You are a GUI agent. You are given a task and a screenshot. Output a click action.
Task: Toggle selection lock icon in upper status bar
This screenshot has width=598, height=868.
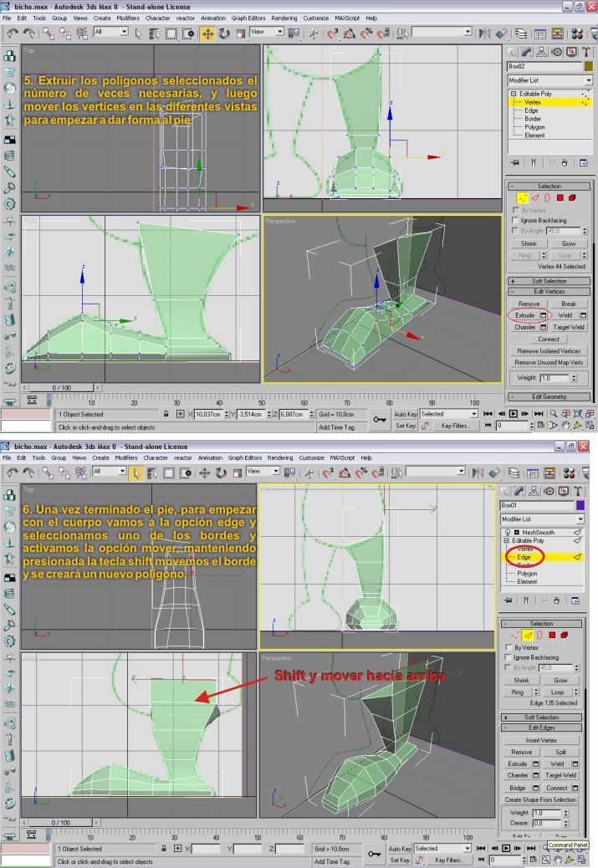tap(166, 414)
